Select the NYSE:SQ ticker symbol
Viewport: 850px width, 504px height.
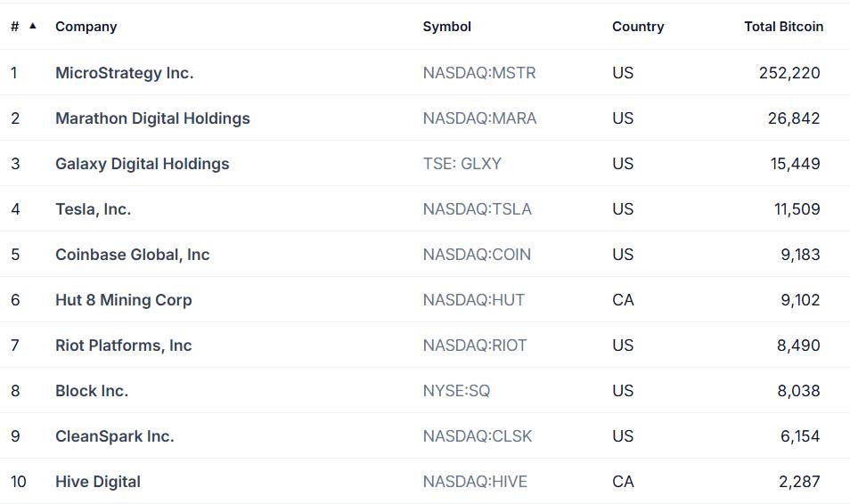pos(456,391)
